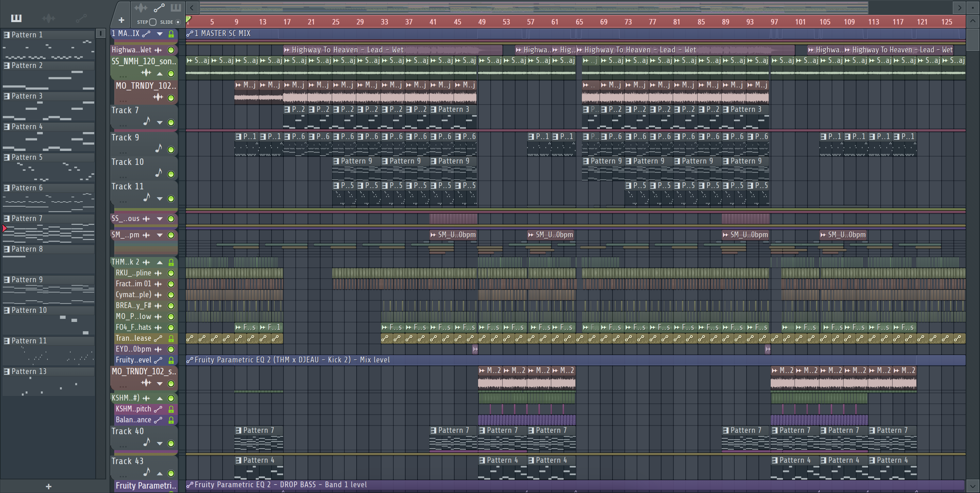Toggle the STEP checkbox
Image resolution: width=980 pixels, height=493 pixels.
point(153,22)
